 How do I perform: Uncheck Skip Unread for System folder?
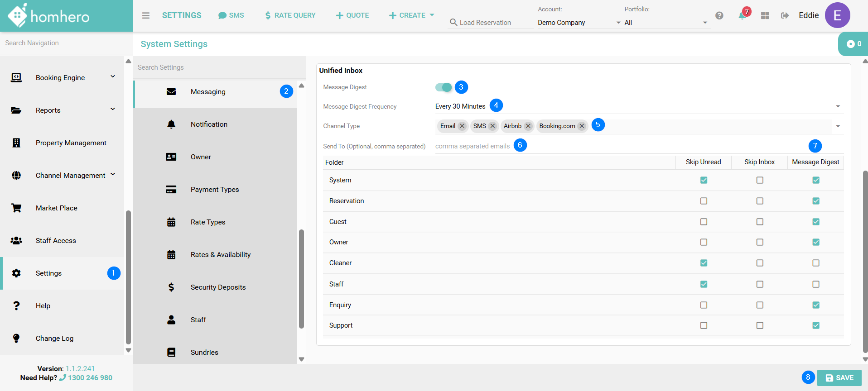[x=704, y=180]
